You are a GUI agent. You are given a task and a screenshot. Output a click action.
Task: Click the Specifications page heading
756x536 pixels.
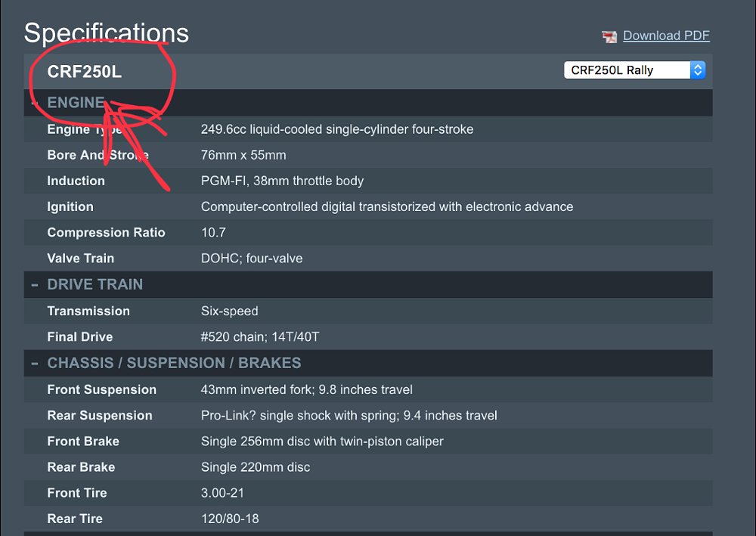tap(106, 33)
